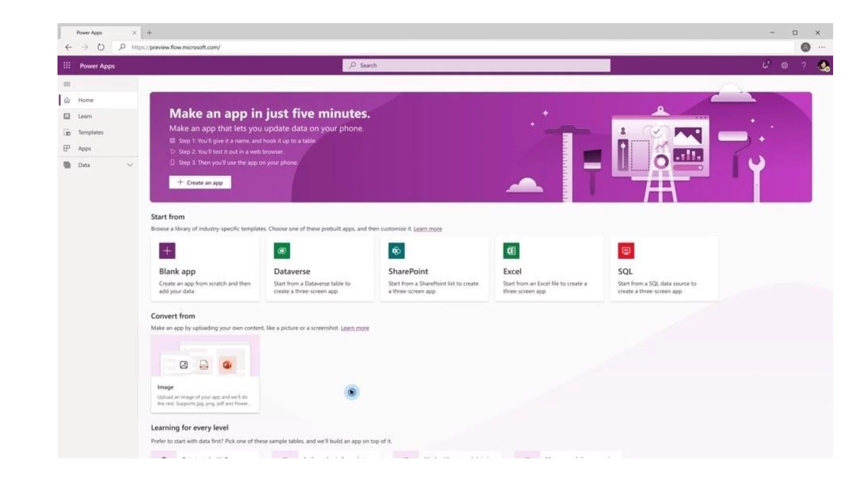The height and width of the screenshot is (480, 868).
Task: Open the user account avatar
Action: click(823, 66)
